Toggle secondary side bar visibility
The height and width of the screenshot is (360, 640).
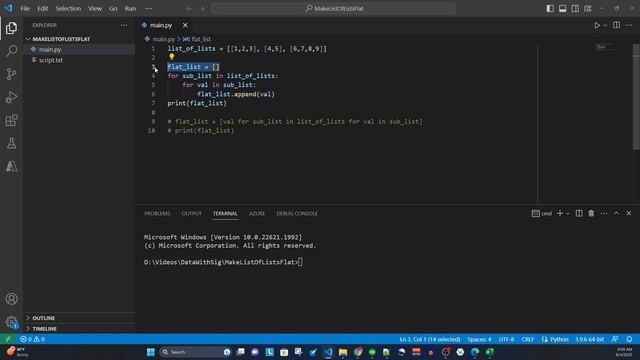575,9
